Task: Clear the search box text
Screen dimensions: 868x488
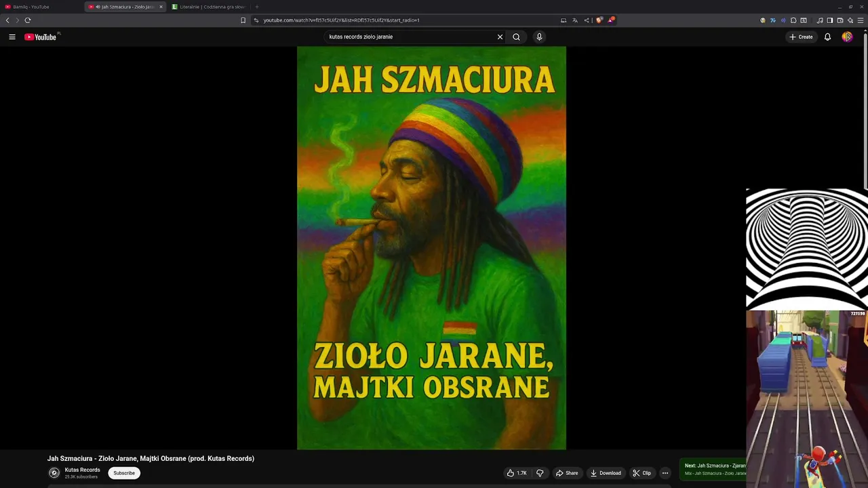Action: coord(500,37)
